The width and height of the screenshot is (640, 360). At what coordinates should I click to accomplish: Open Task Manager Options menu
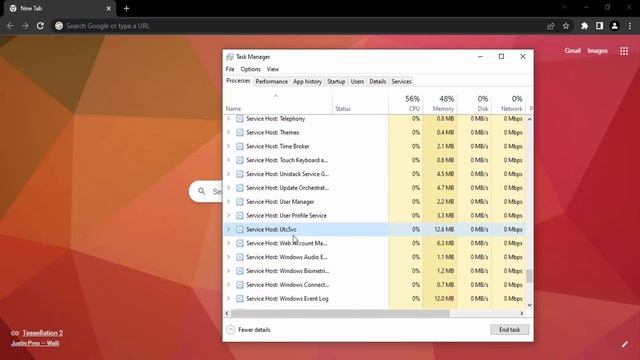tap(250, 69)
